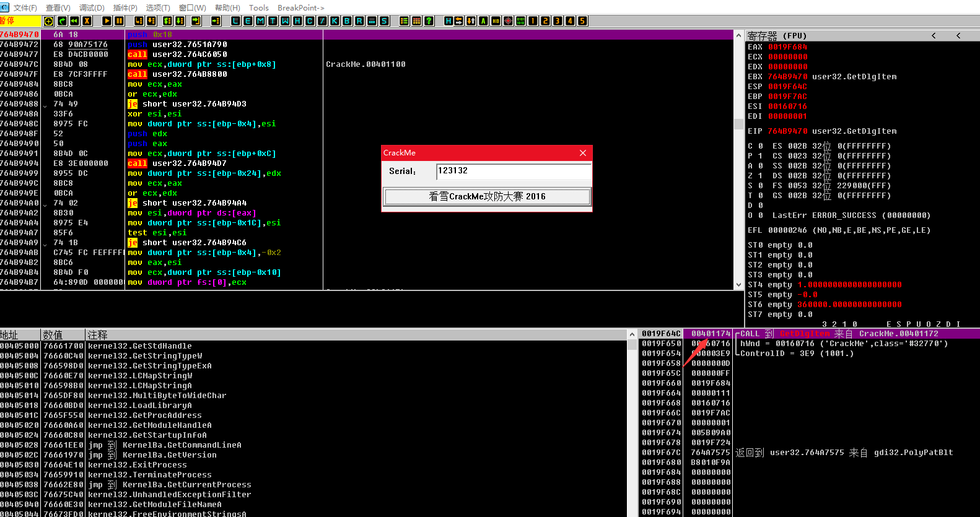Open the 调试(D) menu

[92, 7]
